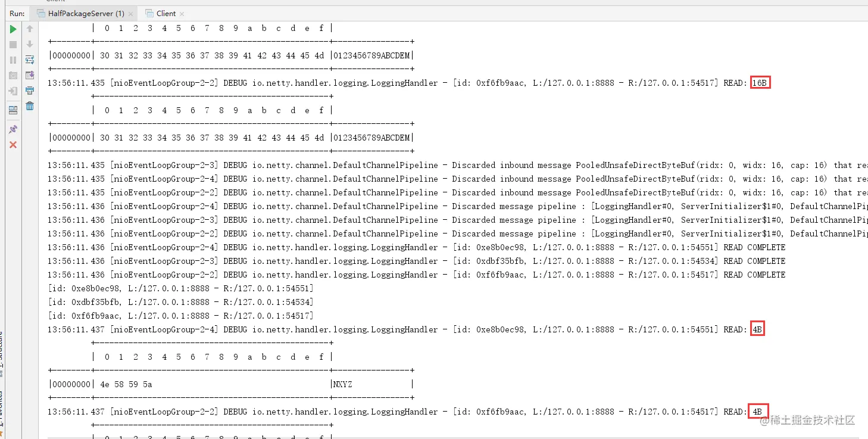868x439 pixels.
Task: Toggle soft-wrap for console output
Action: tap(30, 60)
